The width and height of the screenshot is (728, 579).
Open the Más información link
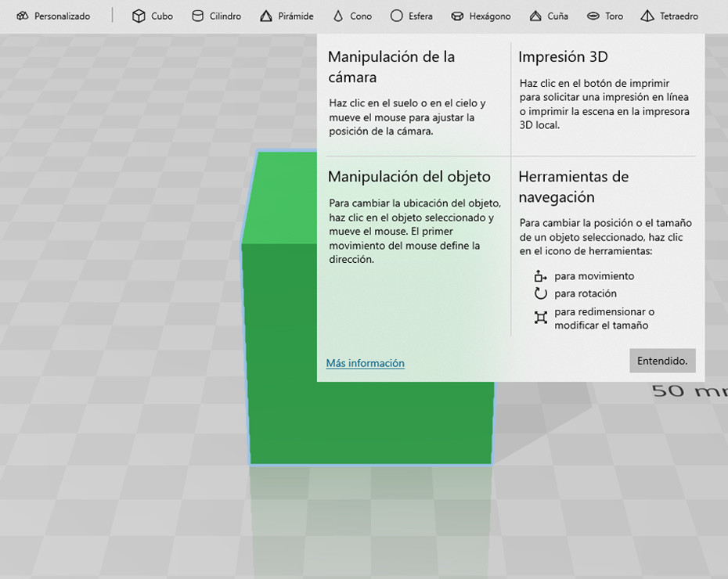[365, 363]
